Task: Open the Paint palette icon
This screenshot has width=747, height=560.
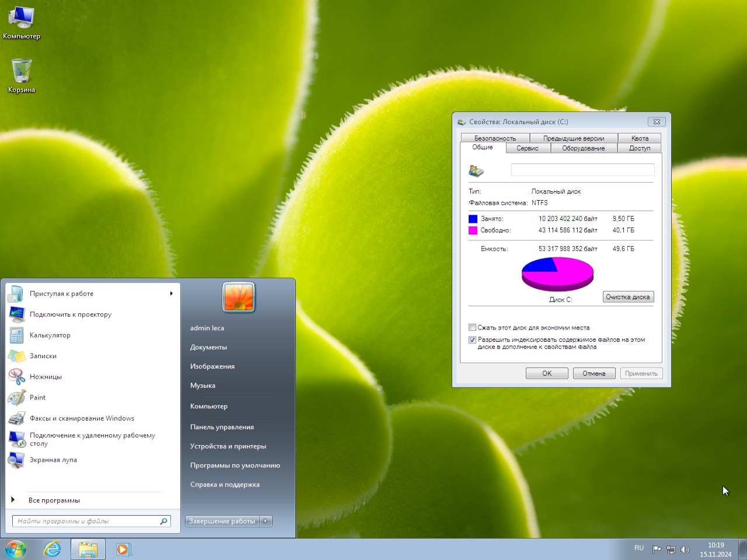Action: pos(16,398)
